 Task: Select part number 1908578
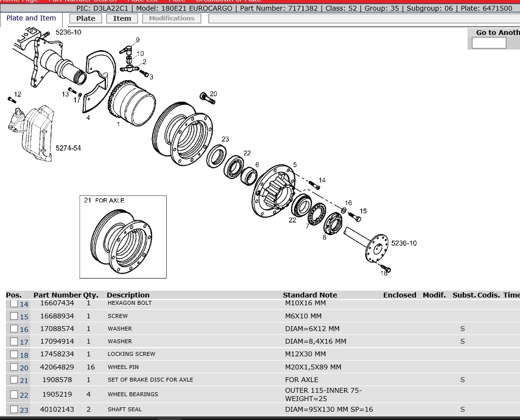point(57,380)
